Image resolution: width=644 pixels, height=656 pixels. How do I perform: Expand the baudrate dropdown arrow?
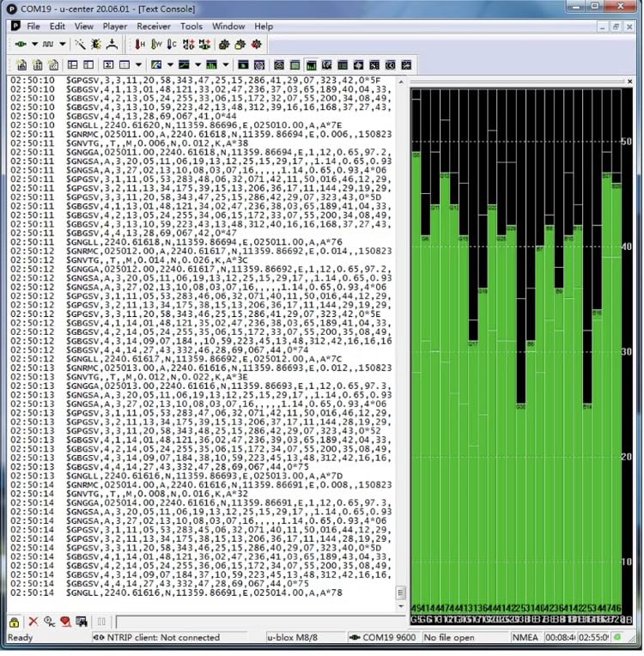coord(63,44)
